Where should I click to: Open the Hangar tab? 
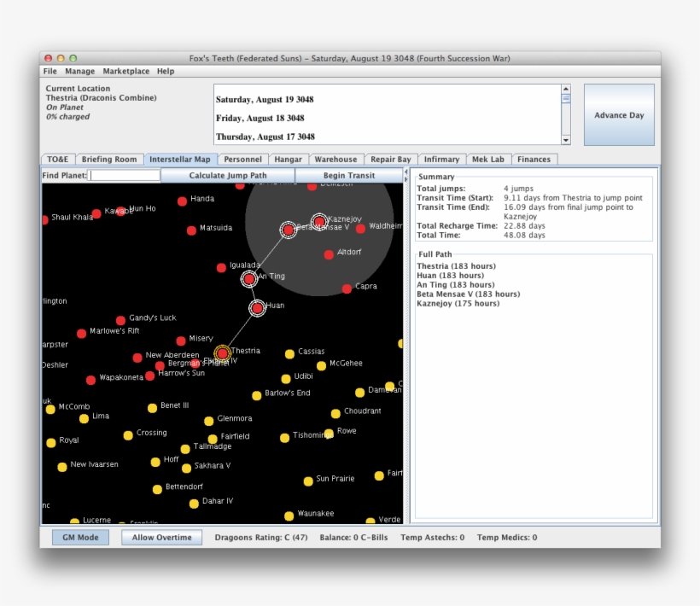click(288, 160)
